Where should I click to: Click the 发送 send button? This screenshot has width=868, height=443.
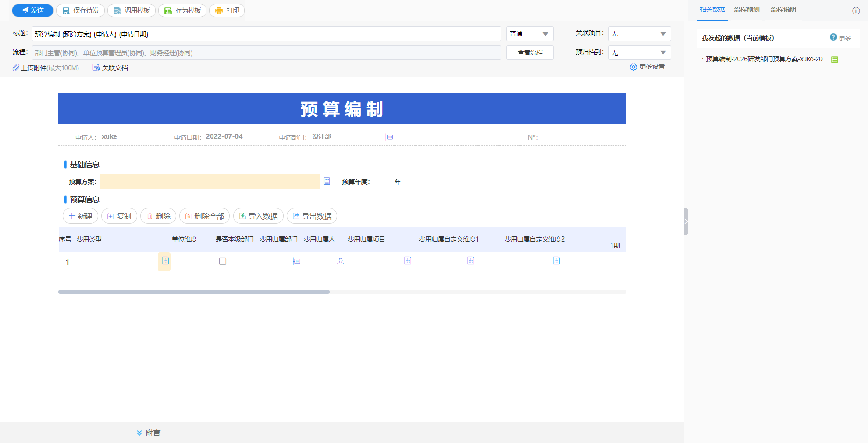coord(33,10)
